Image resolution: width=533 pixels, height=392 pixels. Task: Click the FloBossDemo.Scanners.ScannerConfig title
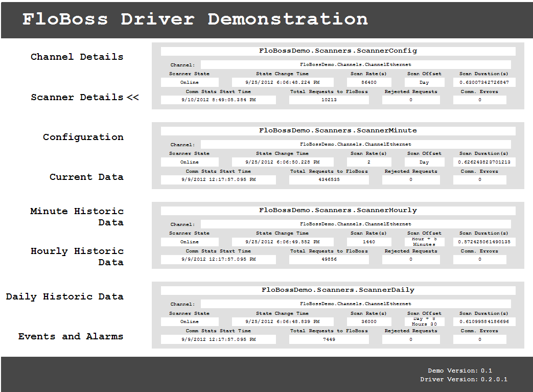pyautogui.click(x=338, y=51)
